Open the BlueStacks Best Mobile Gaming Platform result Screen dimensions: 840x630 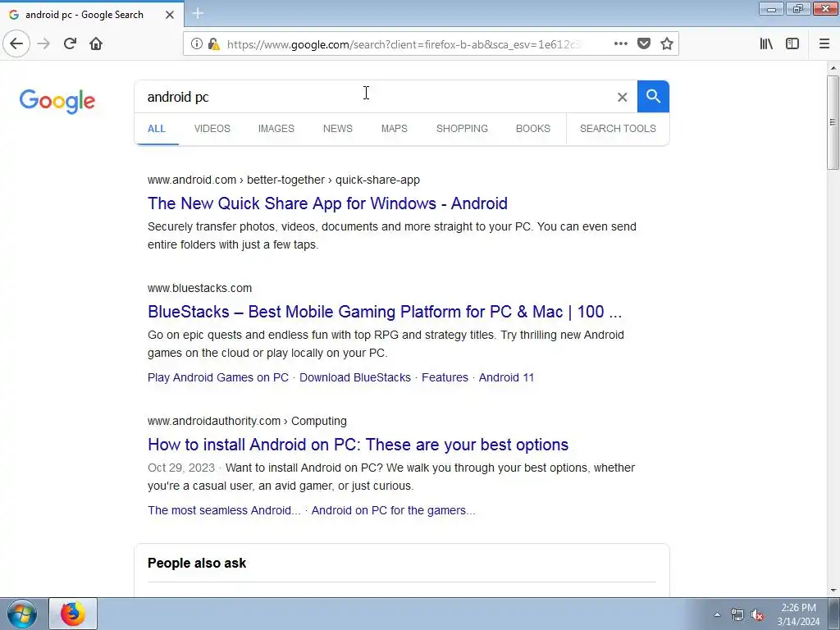pos(385,312)
